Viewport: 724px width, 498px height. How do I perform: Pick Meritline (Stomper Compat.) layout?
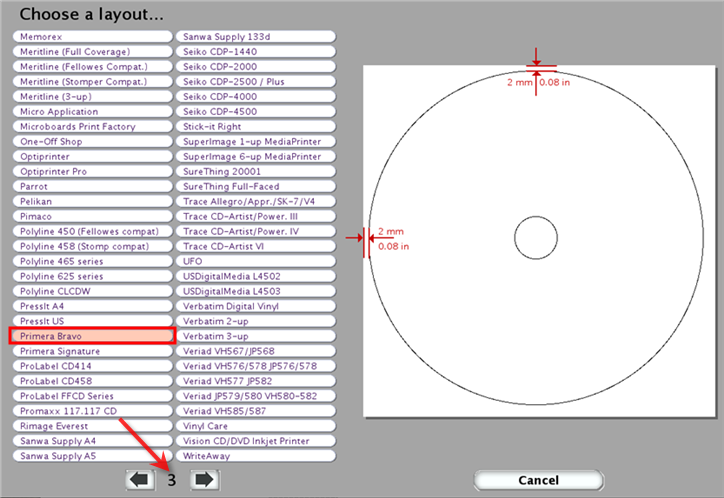[93, 82]
